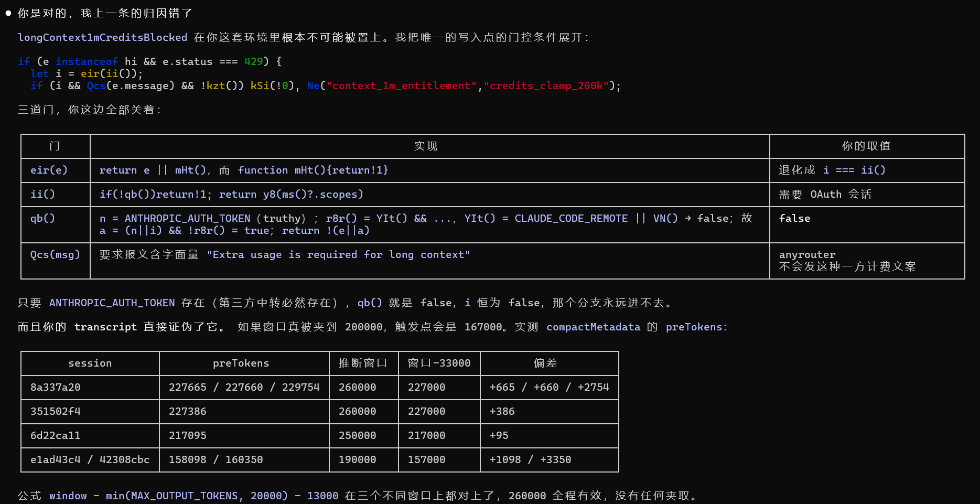
Task: Click the 你的取值 column header
Action: coord(866,146)
